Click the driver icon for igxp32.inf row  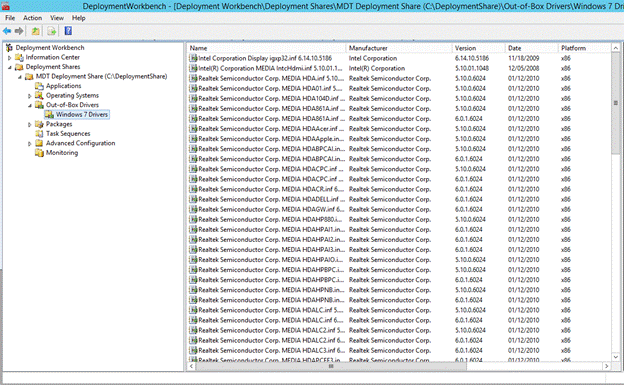[x=193, y=58]
